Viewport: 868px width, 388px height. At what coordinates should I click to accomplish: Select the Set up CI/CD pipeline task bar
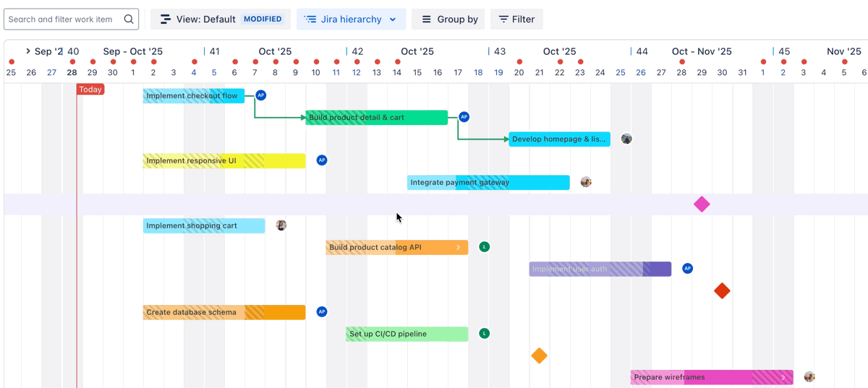click(x=407, y=334)
